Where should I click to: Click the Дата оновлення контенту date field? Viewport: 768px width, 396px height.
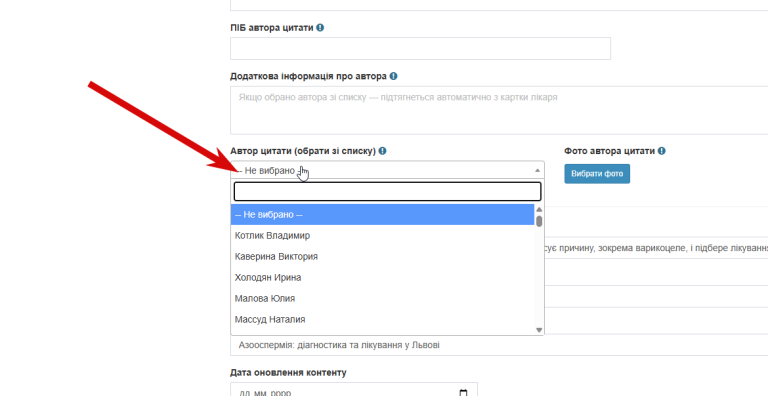click(x=354, y=390)
